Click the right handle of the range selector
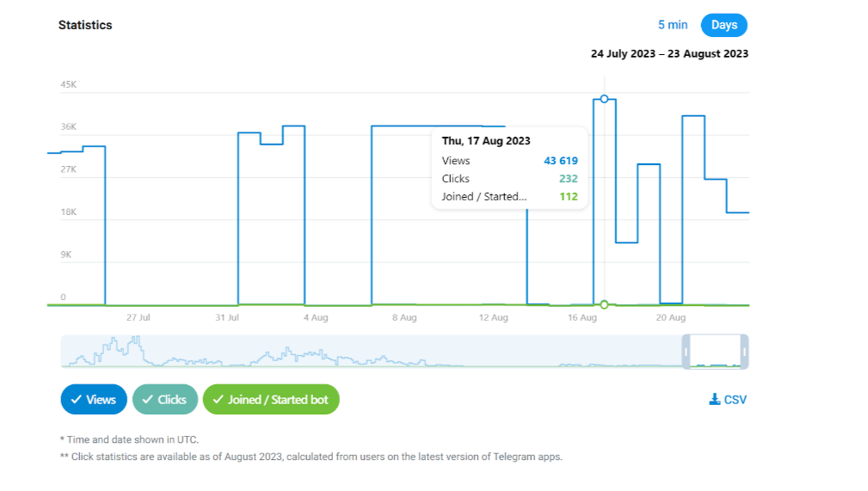Viewport: 868px width, 491px height. tap(744, 352)
